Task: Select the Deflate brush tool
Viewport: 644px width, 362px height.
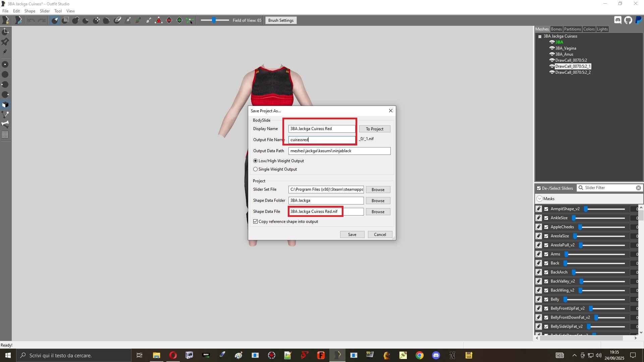Action: tap(86, 20)
